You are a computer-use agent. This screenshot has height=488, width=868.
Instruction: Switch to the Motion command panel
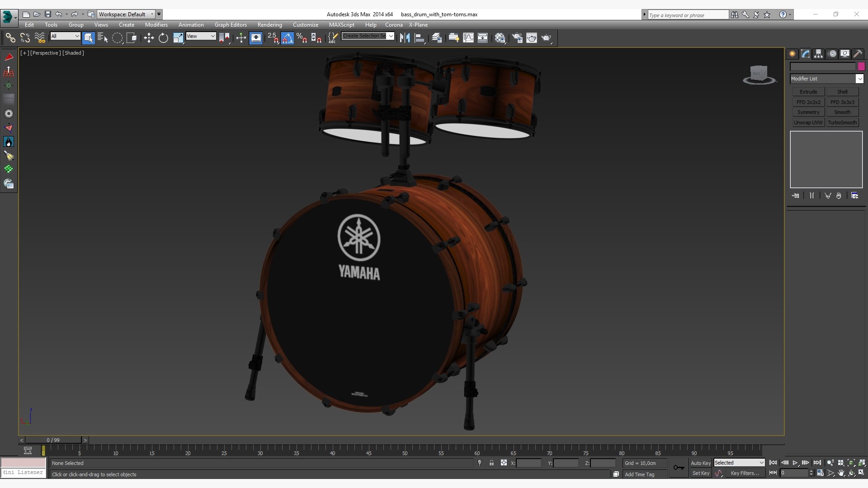pyautogui.click(x=832, y=54)
